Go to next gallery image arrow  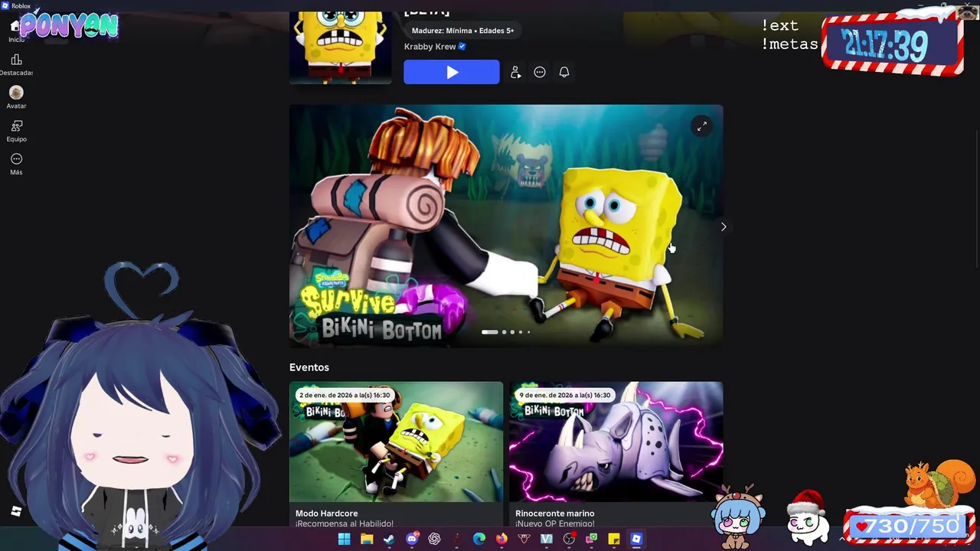(x=723, y=227)
